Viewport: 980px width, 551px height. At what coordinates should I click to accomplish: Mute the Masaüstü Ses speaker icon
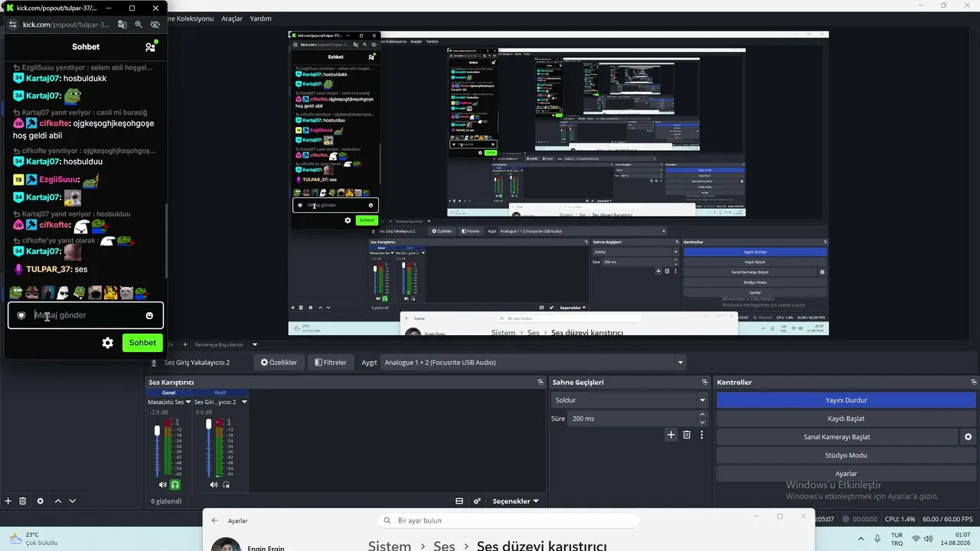point(162,484)
